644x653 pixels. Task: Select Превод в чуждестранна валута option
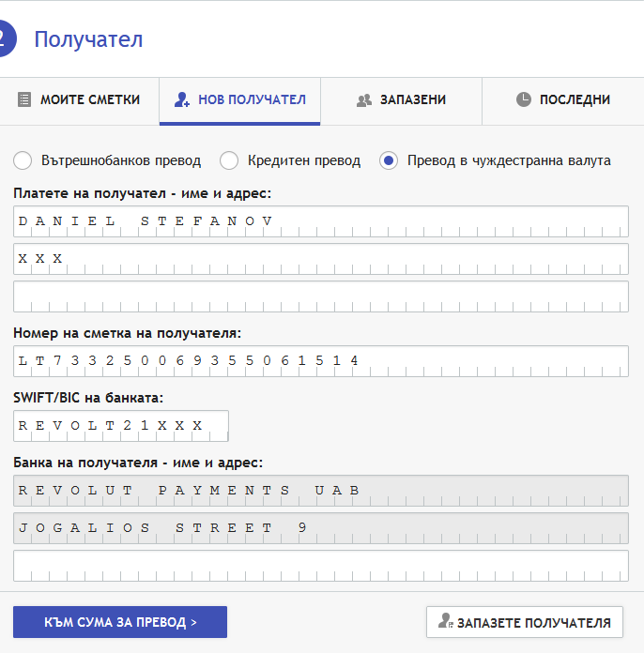[x=389, y=160]
